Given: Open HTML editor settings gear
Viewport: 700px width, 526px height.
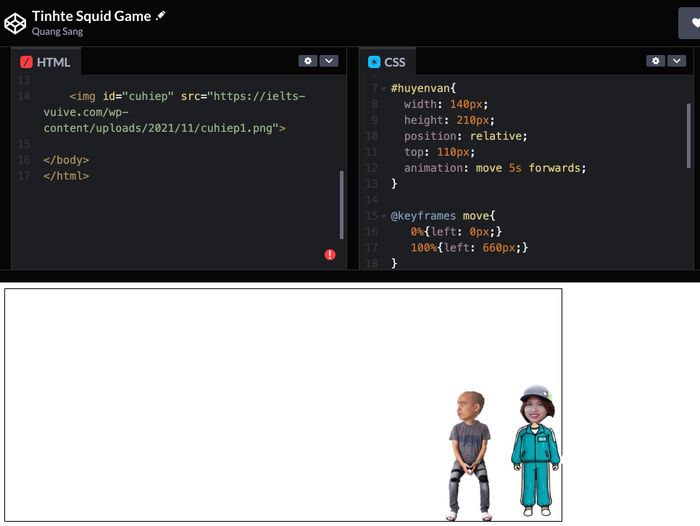Looking at the screenshot, I should click(307, 61).
